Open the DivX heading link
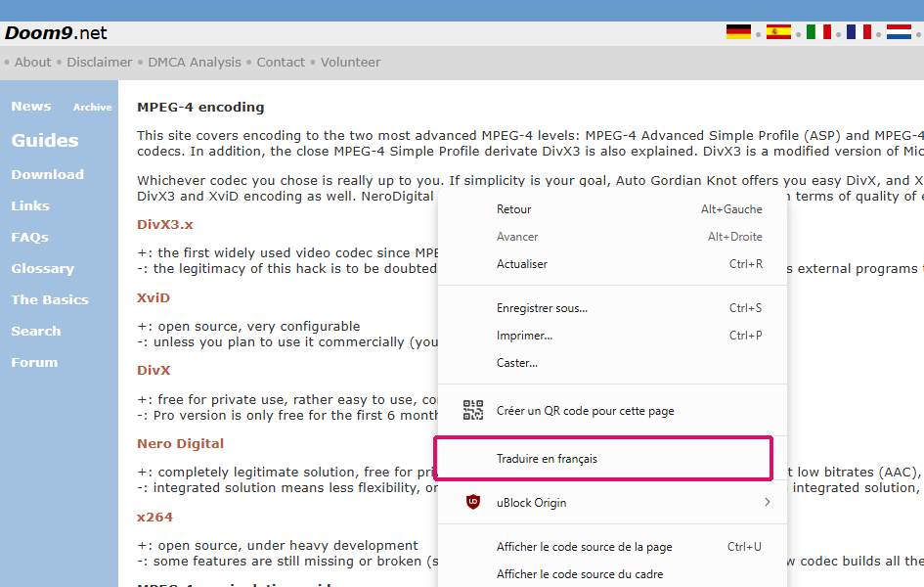924x587 pixels. point(154,370)
